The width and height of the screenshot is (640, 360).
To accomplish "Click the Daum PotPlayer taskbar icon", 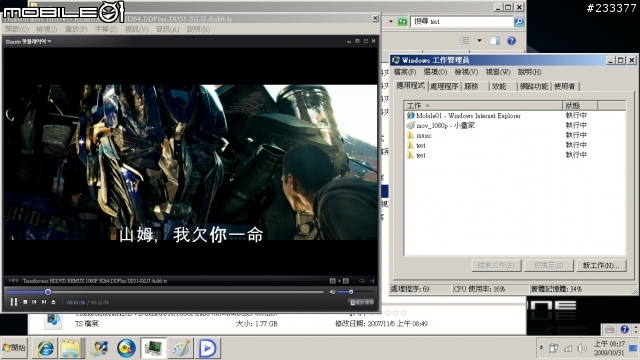I will click(208, 348).
